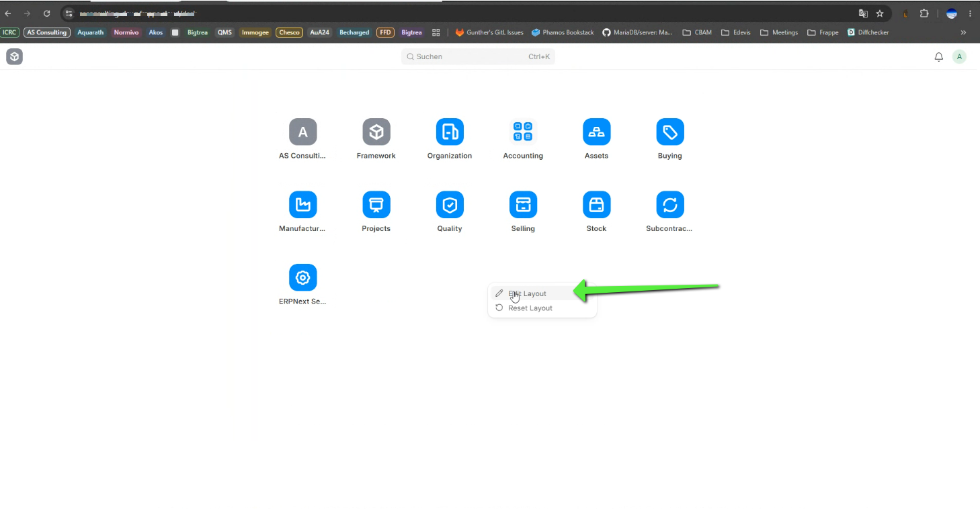Open the Assets module
Screen dimensions: 980x509
pos(596,132)
